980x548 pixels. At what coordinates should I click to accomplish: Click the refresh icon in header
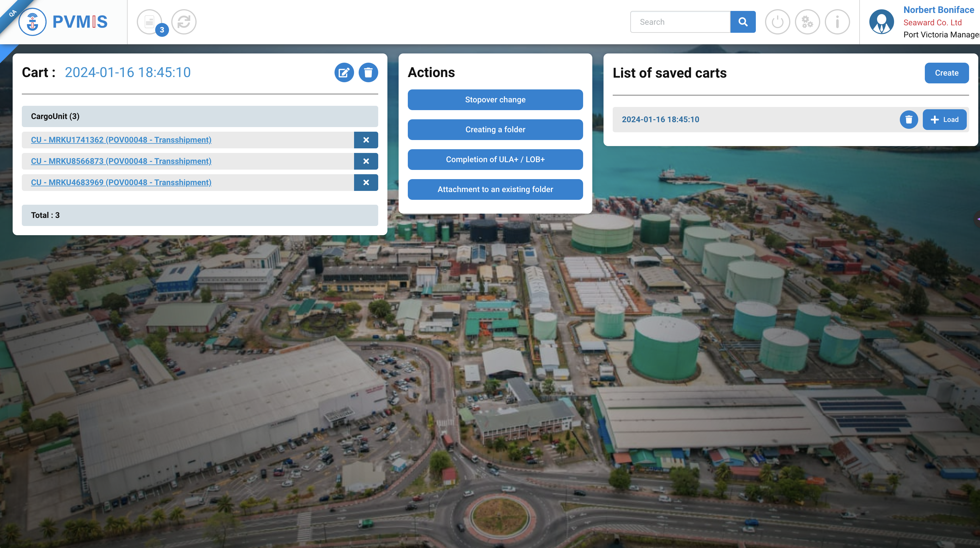tap(184, 22)
